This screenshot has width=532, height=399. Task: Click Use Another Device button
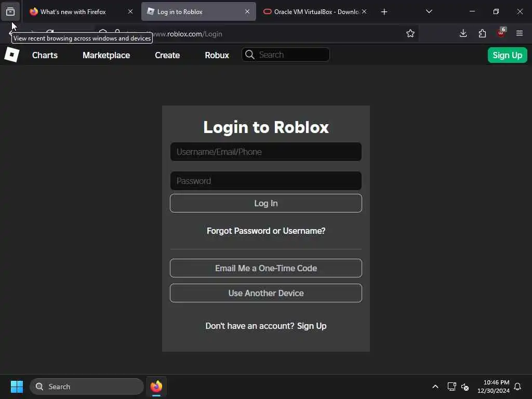point(266,293)
